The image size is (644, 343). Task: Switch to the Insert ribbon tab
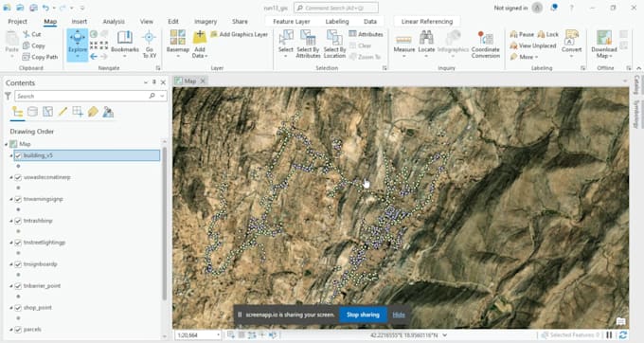pos(80,22)
